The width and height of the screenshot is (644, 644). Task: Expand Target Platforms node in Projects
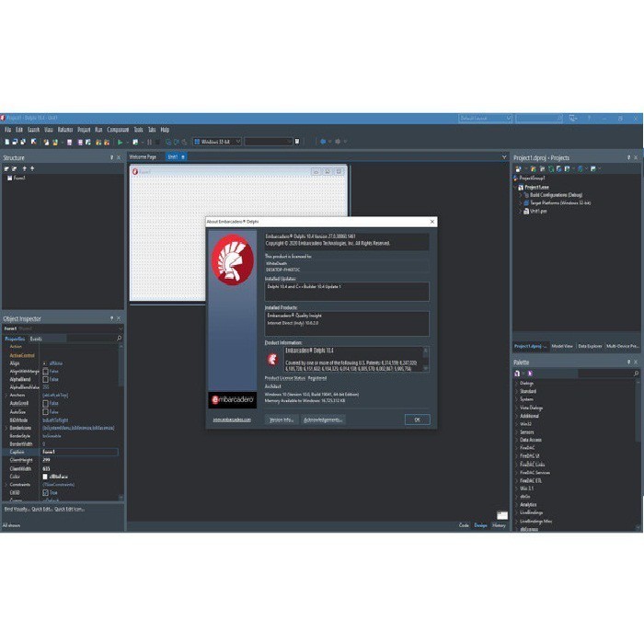pyautogui.click(x=521, y=203)
